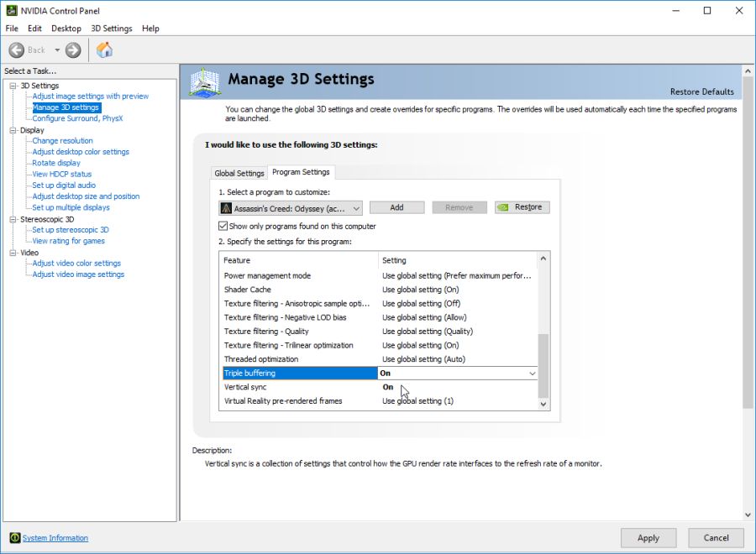
Task: Open the System Information link
Action: point(55,537)
